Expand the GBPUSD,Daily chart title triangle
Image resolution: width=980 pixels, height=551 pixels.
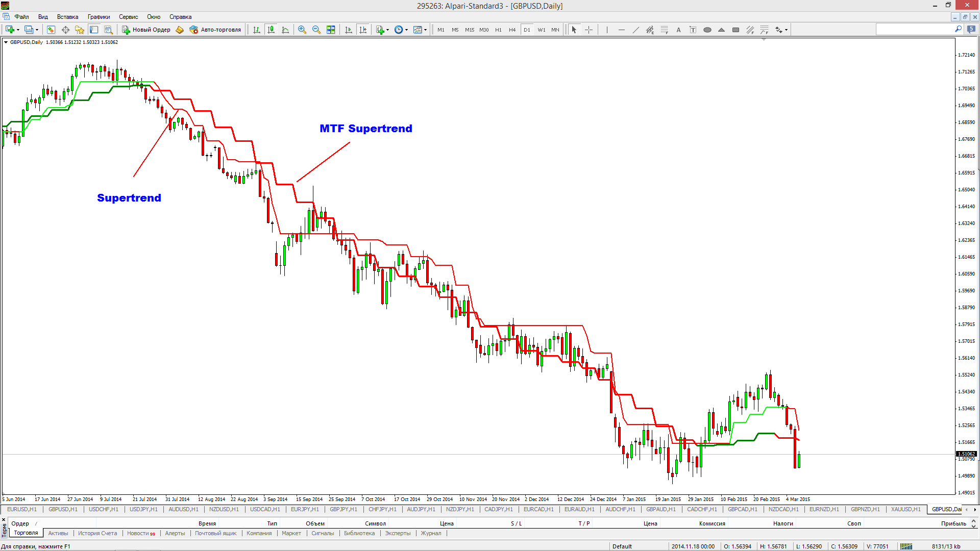6,42
